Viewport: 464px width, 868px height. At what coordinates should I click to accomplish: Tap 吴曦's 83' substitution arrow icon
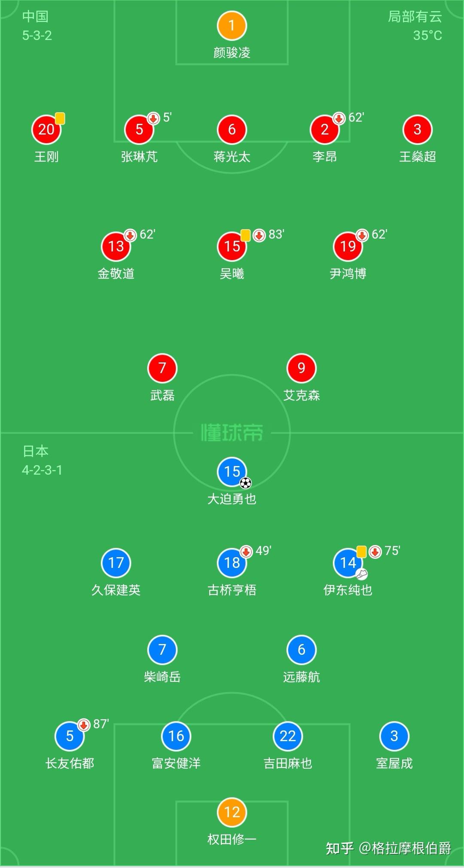coord(259,235)
